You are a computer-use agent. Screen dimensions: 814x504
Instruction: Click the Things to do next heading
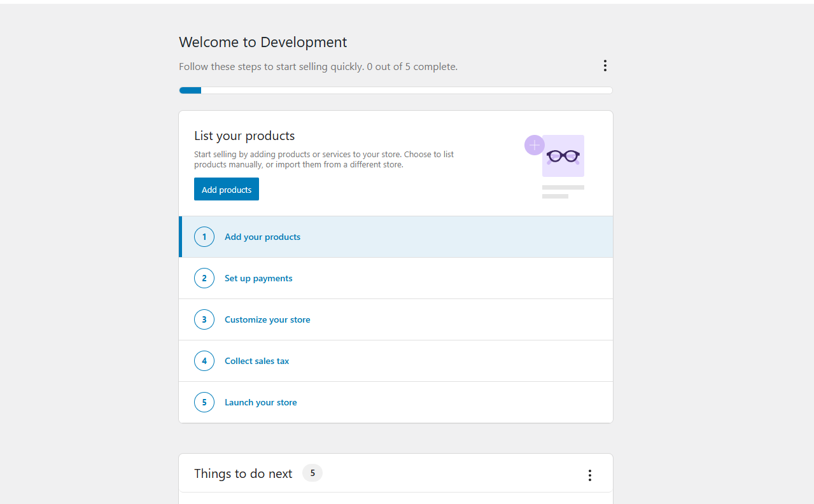pos(243,473)
